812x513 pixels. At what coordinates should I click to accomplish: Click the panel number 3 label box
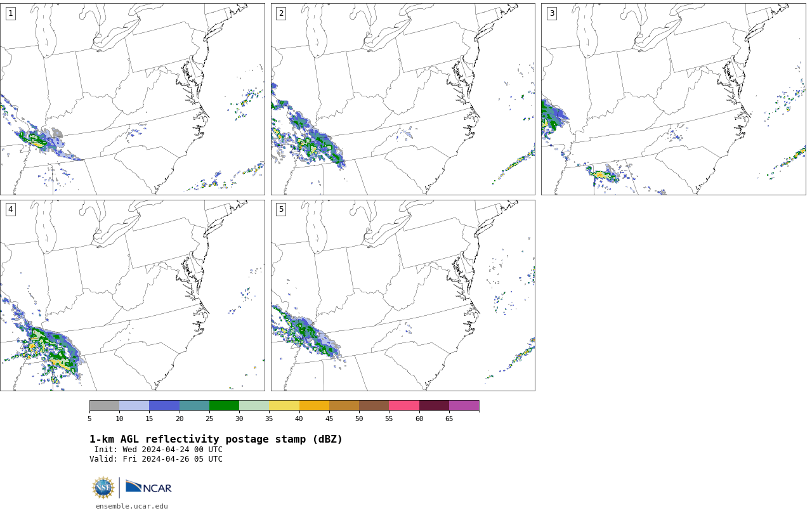[x=551, y=13]
